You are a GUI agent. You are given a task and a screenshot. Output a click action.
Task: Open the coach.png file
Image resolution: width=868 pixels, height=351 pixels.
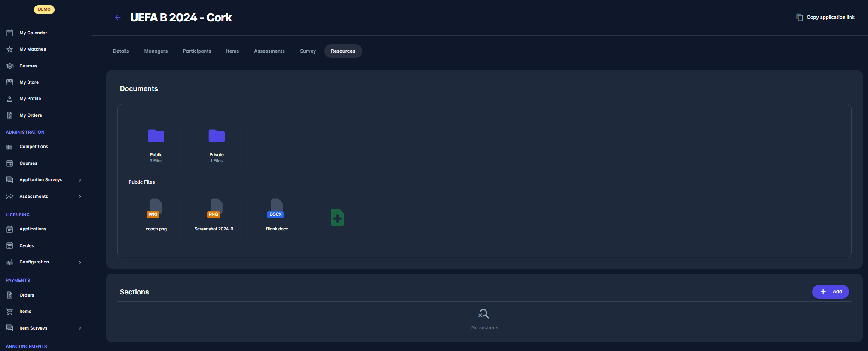(x=156, y=209)
